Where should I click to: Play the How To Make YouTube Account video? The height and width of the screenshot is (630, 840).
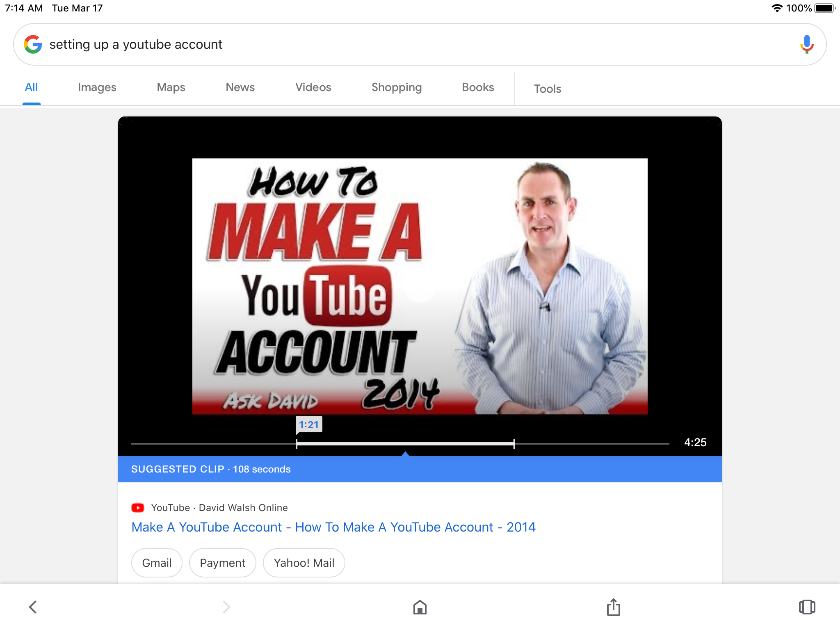click(420, 286)
